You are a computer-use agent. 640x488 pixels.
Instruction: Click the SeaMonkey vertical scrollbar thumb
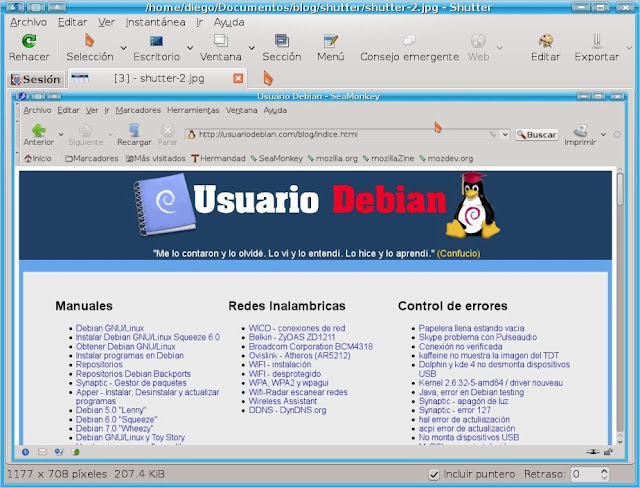click(x=620, y=189)
